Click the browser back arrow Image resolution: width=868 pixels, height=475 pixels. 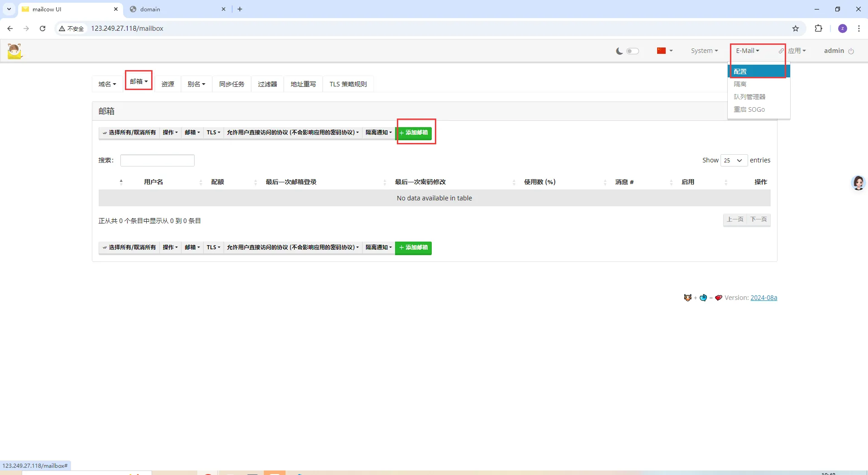pyautogui.click(x=10, y=28)
